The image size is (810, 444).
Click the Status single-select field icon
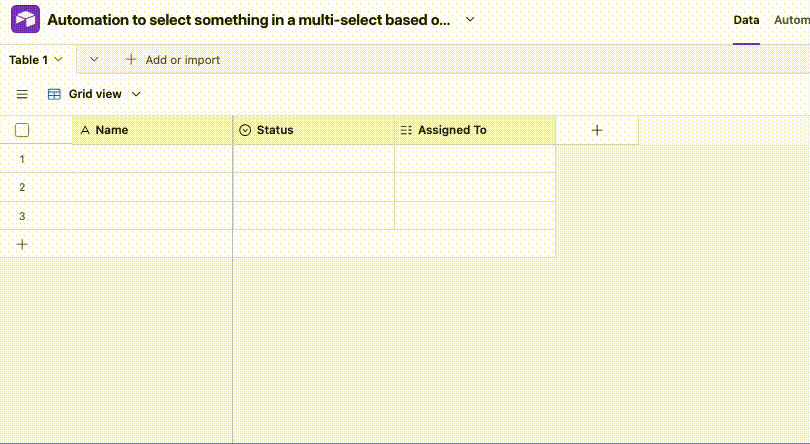point(245,130)
